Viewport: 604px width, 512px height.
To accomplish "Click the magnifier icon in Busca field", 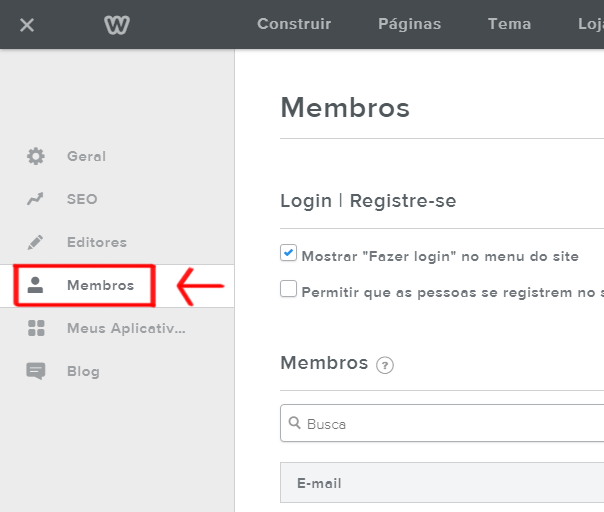I will [294, 423].
